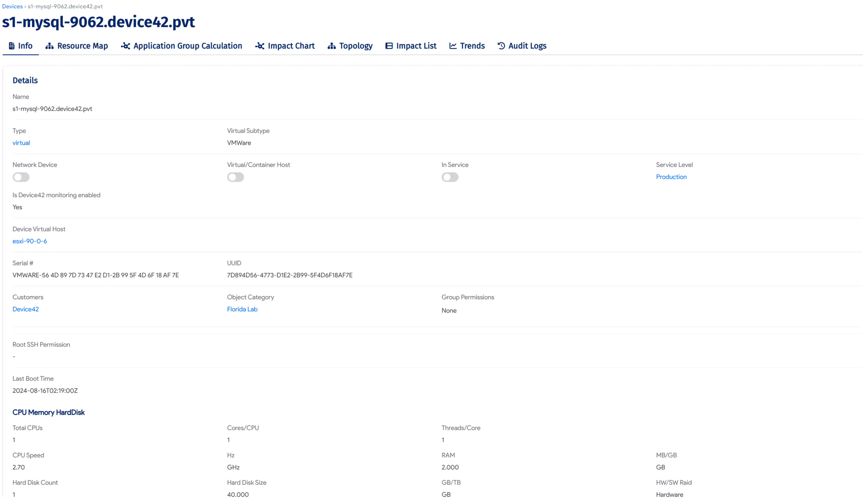
Task: Click the Resource Map hierarchy icon
Action: point(49,46)
